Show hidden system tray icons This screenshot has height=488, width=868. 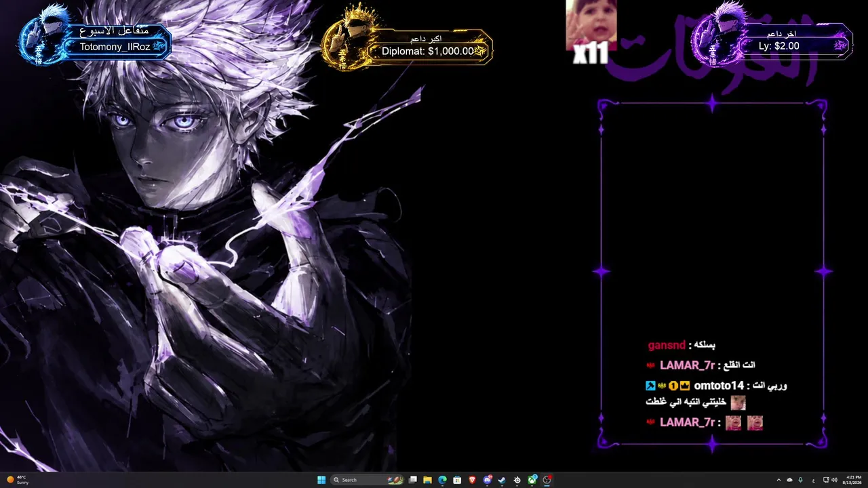(x=778, y=480)
